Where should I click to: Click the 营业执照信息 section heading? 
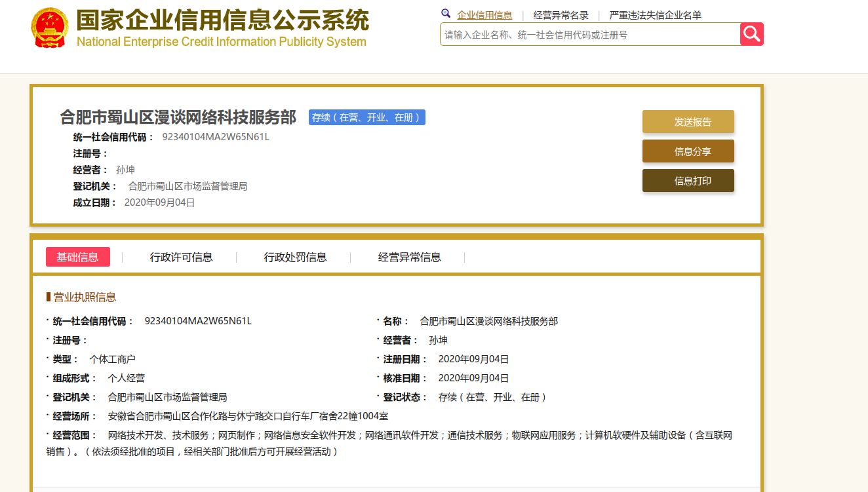pos(85,297)
